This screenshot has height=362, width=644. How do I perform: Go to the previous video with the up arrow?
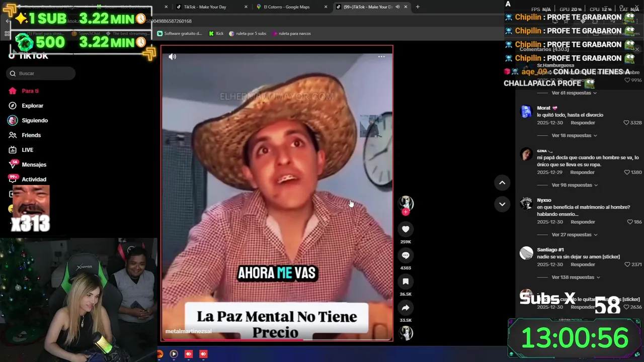pyautogui.click(x=502, y=183)
